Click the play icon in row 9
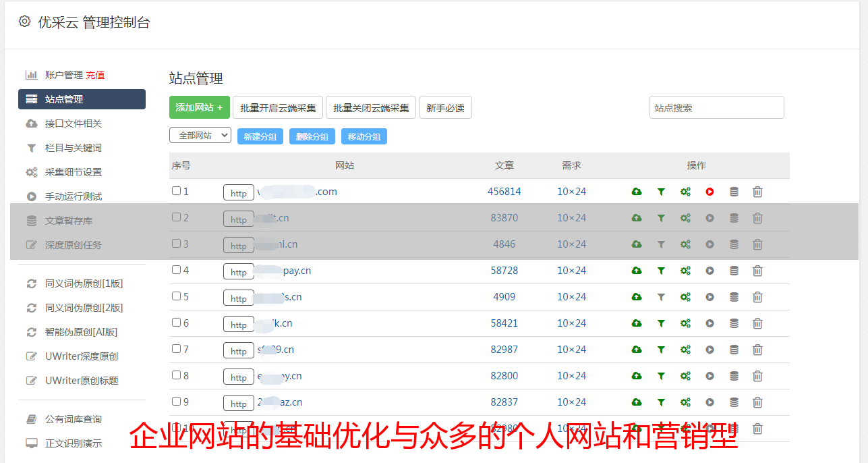This screenshot has height=463, width=868. 710,402
